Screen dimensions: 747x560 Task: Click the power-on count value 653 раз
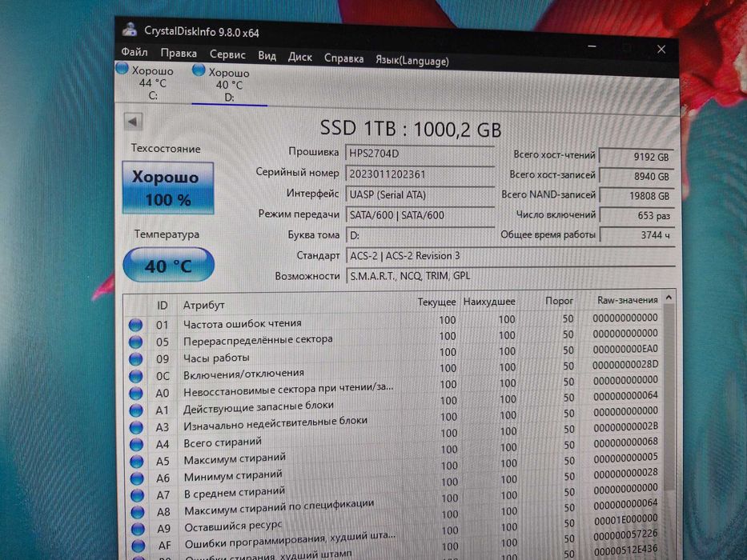(x=637, y=216)
